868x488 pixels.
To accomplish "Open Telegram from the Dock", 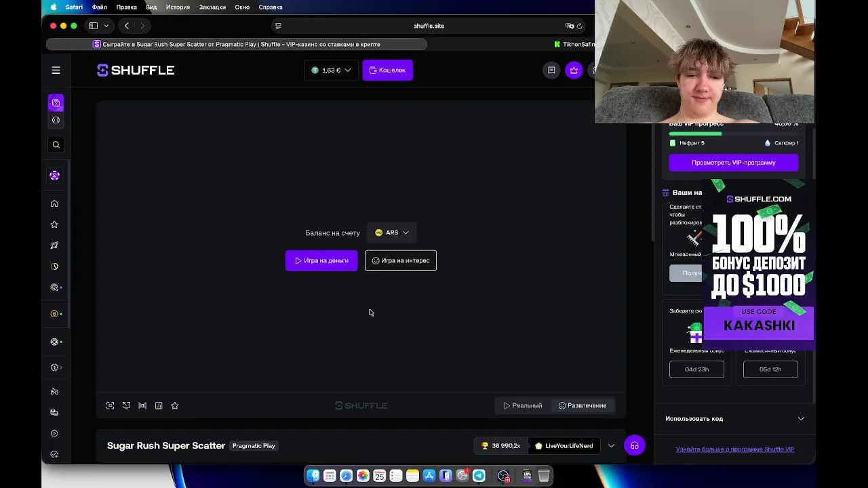I will pyautogui.click(x=479, y=476).
